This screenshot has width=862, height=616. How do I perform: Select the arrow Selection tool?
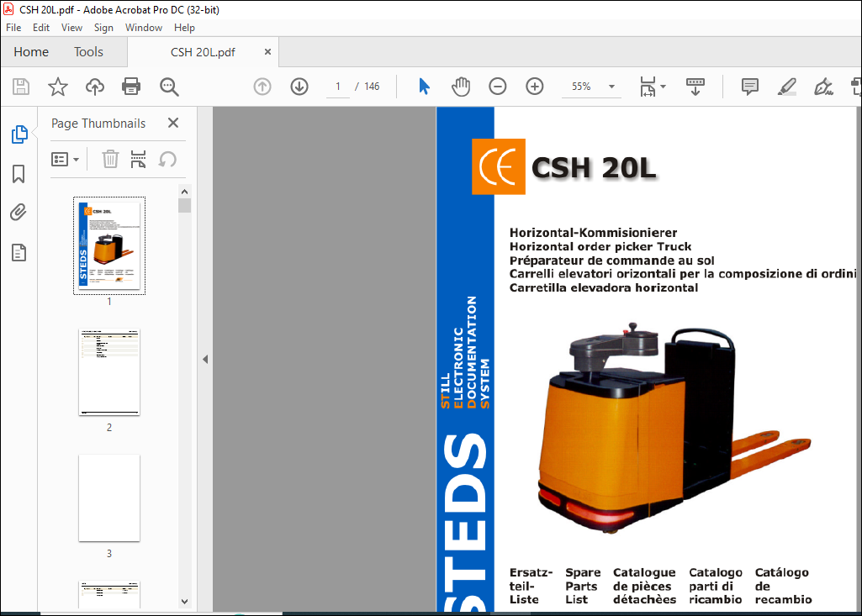coord(424,87)
